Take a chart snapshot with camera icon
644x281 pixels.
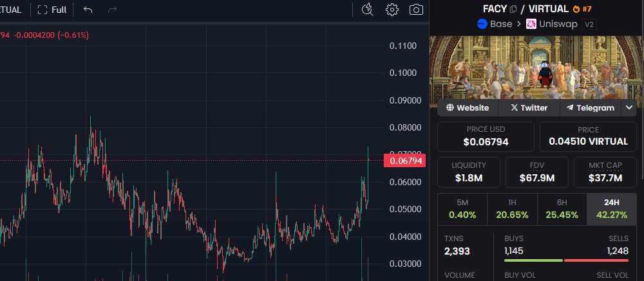tap(417, 10)
